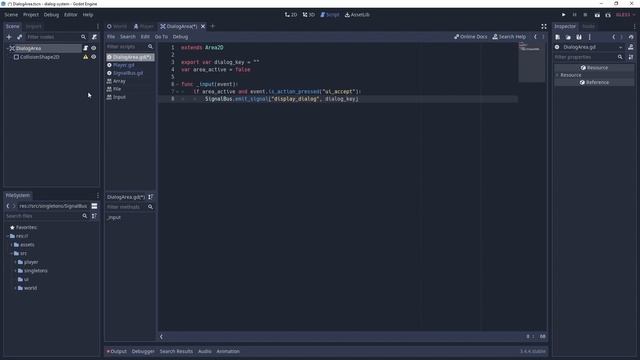Save the currently edited resource
The width and height of the screenshot is (640, 360).
[x=579, y=37]
